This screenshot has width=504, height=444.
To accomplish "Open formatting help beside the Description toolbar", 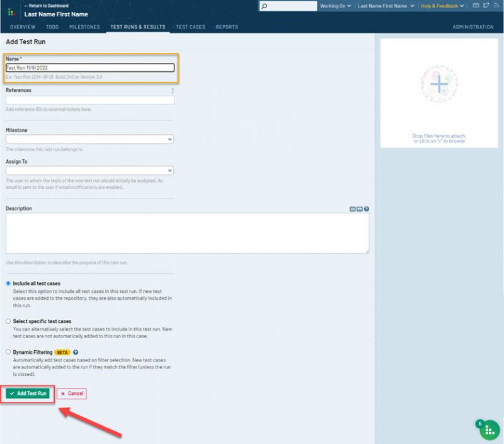I will pyautogui.click(x=367, y=209).
